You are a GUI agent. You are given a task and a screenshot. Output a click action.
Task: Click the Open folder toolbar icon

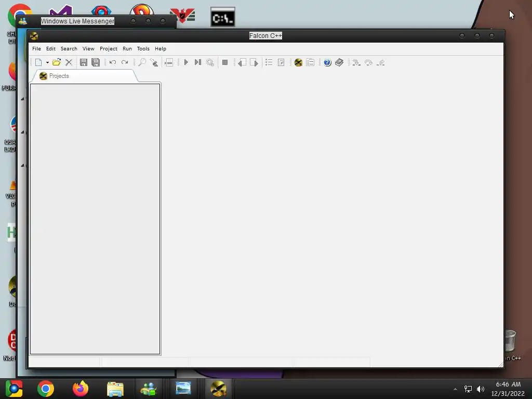[x=57, y=62]
